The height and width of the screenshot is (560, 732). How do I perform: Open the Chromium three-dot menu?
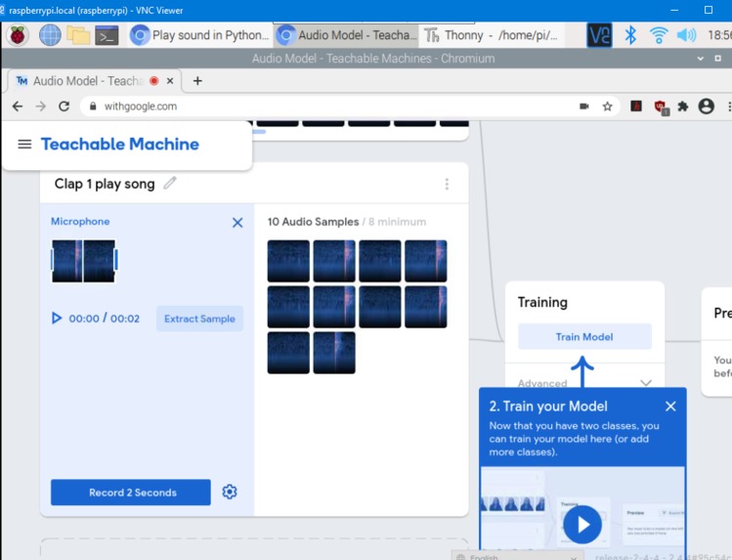728,107
